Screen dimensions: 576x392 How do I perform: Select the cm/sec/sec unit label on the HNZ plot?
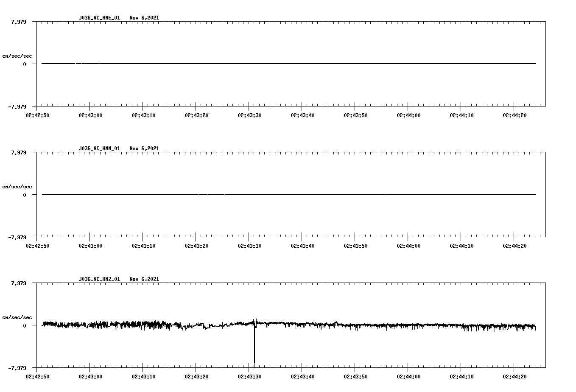[17, 317]
